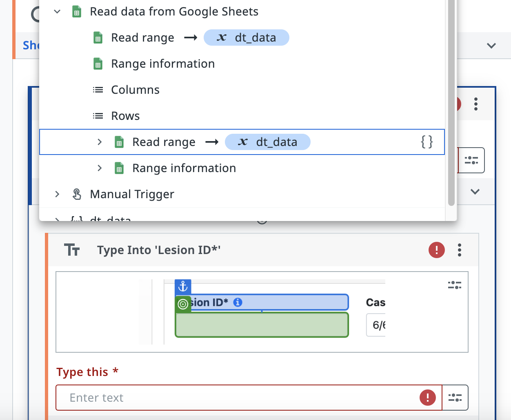Image resolution: width=511 pixels, height=420 pixels.
Task: Click the anchor icon on target screenshot
Action: coord(183,287)
